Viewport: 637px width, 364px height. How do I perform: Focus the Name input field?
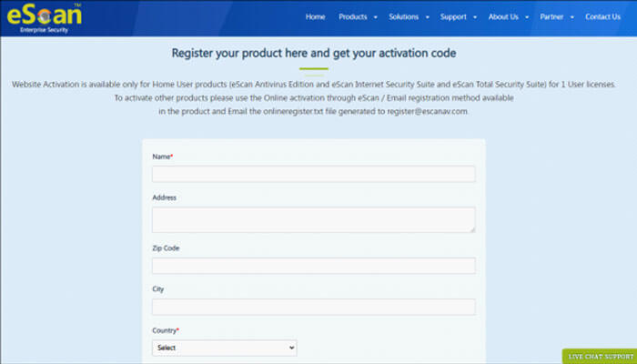pyautogui.click(x=314, y=174)
